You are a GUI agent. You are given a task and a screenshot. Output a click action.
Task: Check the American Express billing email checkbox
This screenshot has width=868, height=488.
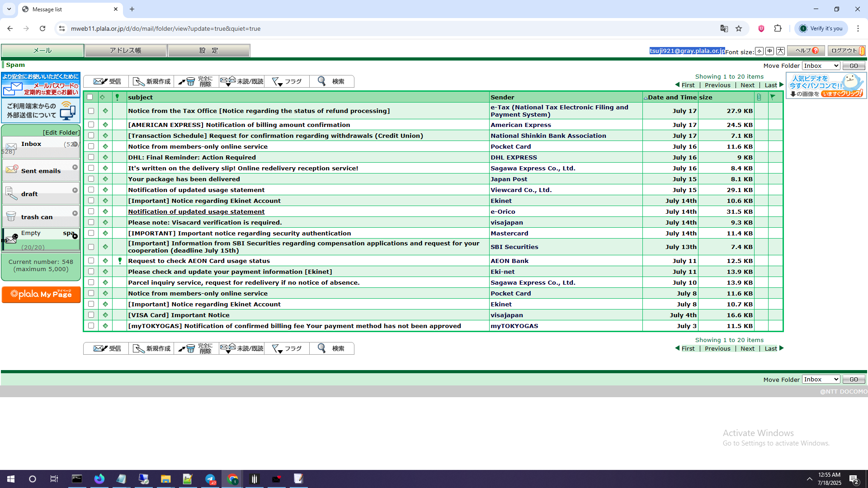(x=91, y=125)
